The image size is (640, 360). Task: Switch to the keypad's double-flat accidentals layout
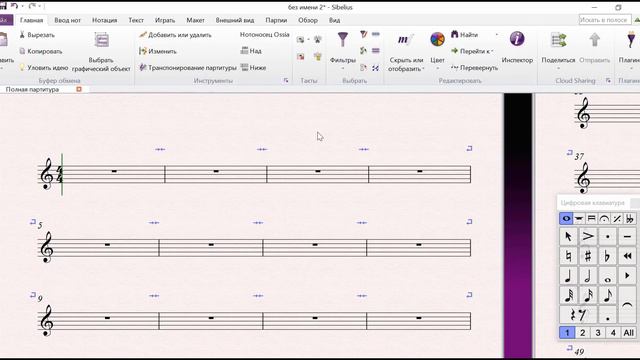pyautogui.click(x=630, y=219)
